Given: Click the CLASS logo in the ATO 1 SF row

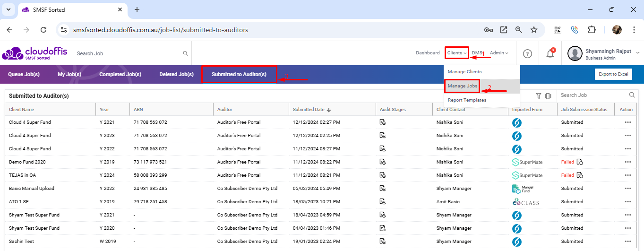Looking at the screenshot, I should point(525,202).
